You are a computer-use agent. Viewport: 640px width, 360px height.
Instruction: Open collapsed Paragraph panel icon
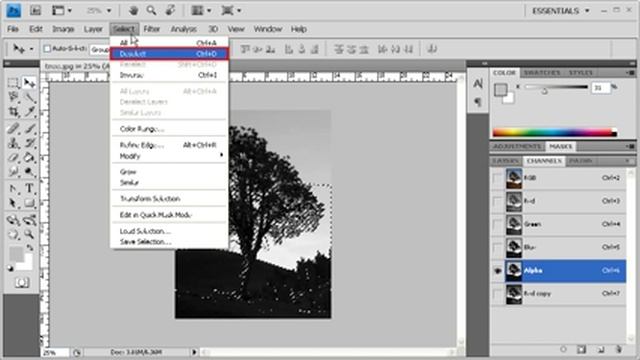pos(478,102)
